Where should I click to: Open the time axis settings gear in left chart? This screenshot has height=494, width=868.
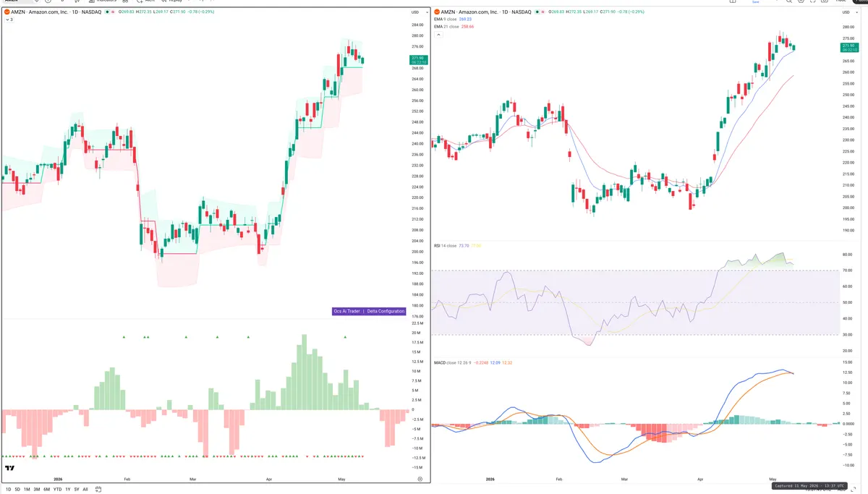click(x=420, y=478)
